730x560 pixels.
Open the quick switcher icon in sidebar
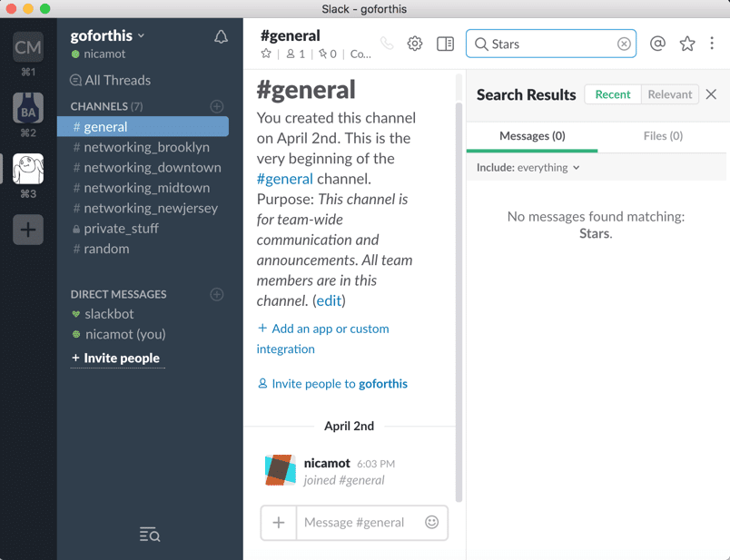coord(150,535)
